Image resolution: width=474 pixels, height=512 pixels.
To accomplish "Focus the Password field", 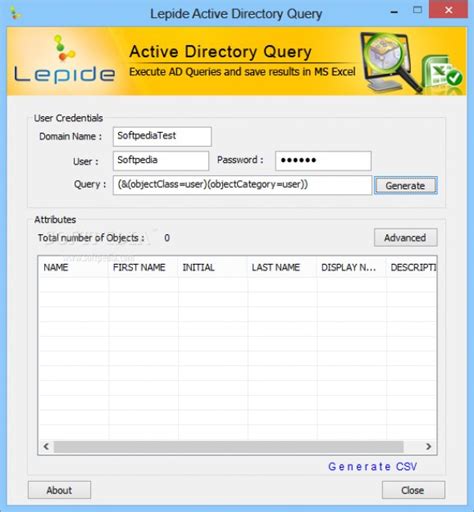I will point(323,161).
